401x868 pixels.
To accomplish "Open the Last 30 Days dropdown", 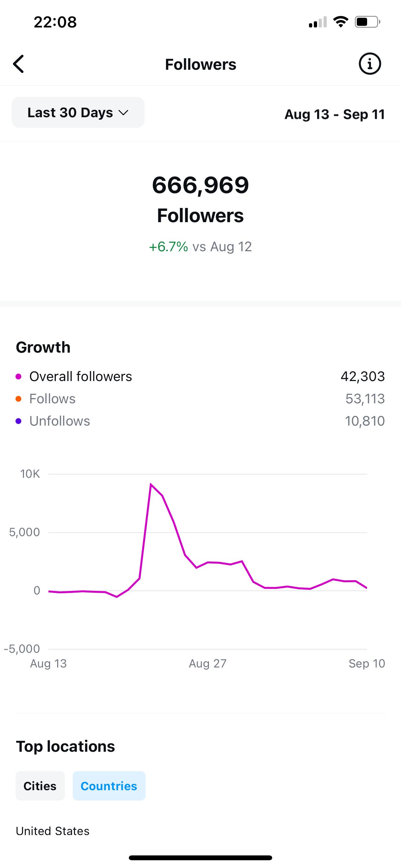I will click(78, 113).
